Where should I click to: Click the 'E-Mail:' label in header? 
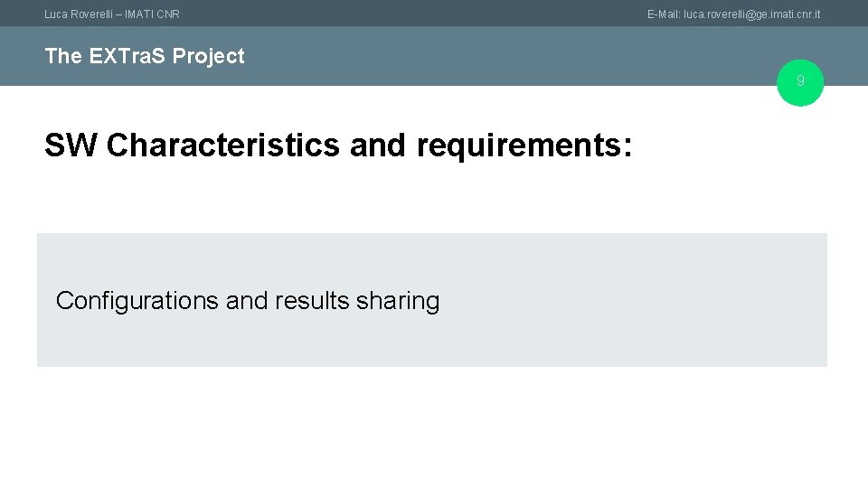pyautogui.click(x=664, y=14)
